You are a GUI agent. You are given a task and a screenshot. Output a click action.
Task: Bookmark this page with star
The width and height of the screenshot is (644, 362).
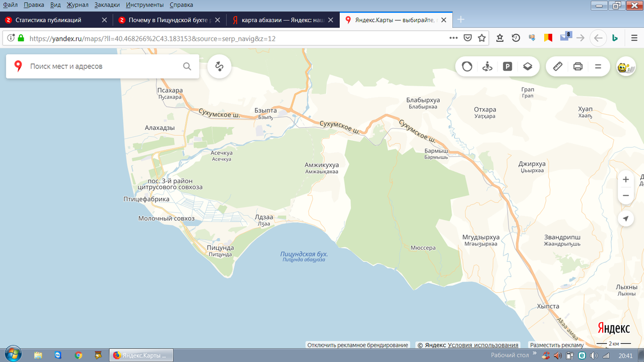click(482, 38)
